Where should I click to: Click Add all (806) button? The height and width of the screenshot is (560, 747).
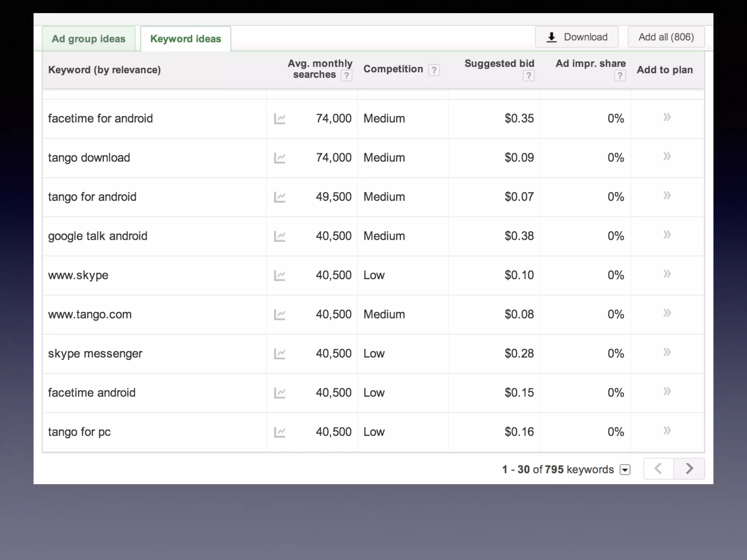(x=666, y=37)
